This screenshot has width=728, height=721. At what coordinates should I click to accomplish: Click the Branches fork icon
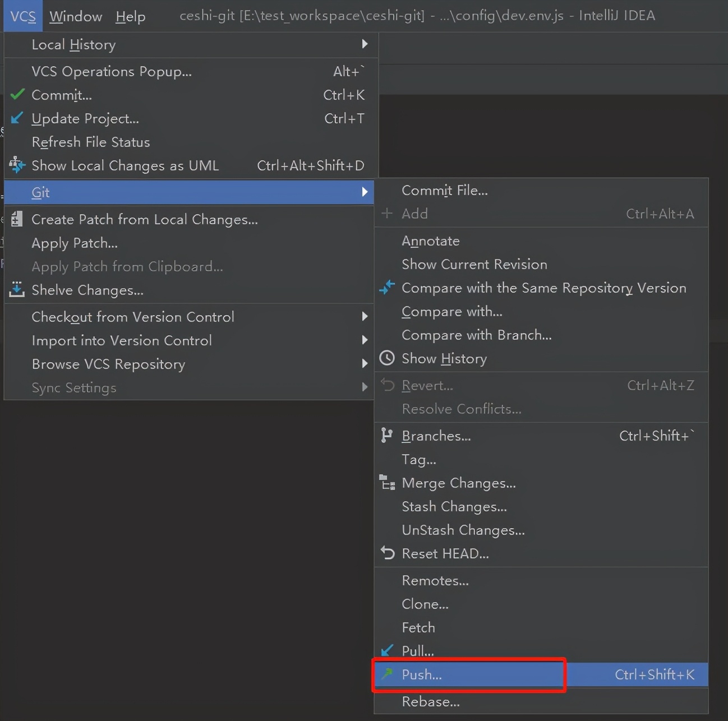pyautogui.click(x=387, y=435)
